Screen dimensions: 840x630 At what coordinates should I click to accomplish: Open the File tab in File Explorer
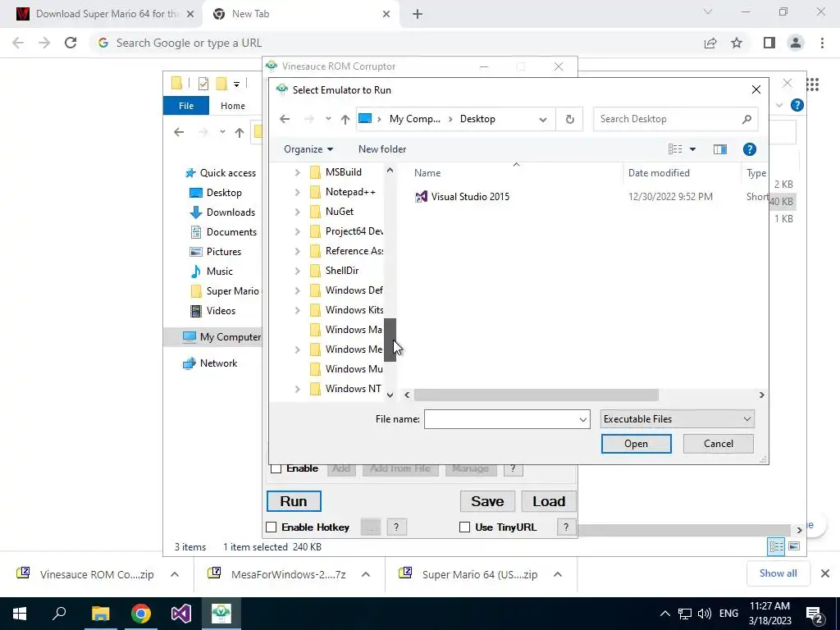click(186, 106)
